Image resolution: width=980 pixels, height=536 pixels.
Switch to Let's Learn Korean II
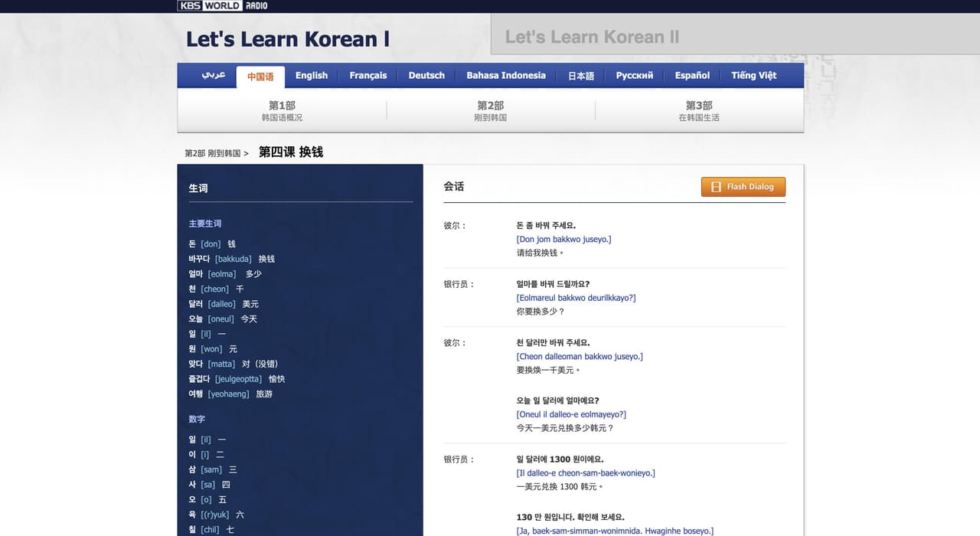pos(593,36)
